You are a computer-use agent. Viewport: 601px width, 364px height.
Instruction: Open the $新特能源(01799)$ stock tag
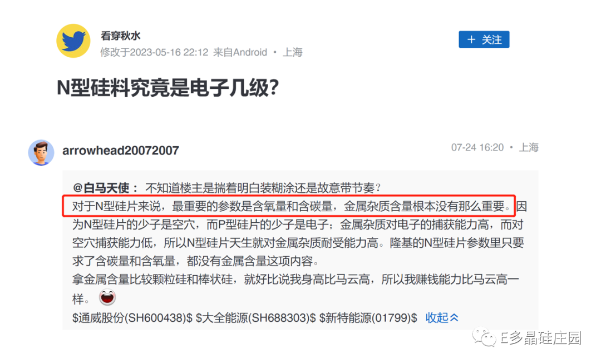point(368,317)
